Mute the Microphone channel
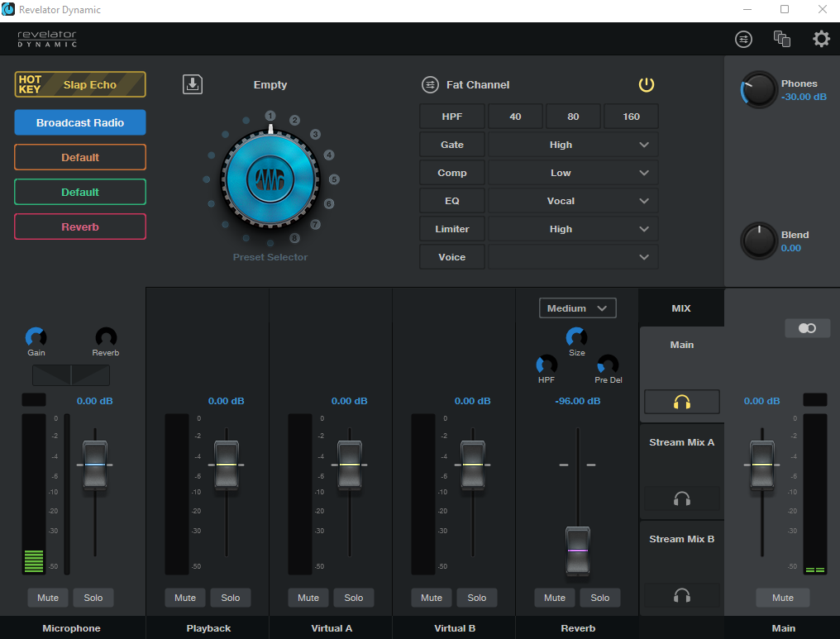This screenshot has width=840, height=639. (48, 597)
